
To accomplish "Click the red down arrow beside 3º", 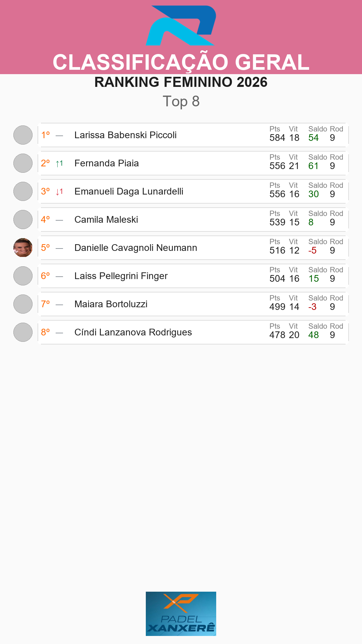I will [59, 192].
